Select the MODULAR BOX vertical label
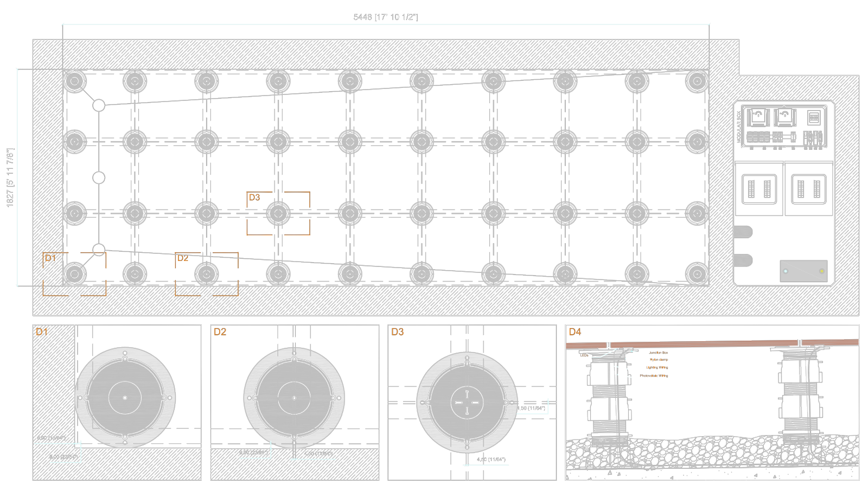This screenshot has height=497, width=868. (x=739, y=127)
